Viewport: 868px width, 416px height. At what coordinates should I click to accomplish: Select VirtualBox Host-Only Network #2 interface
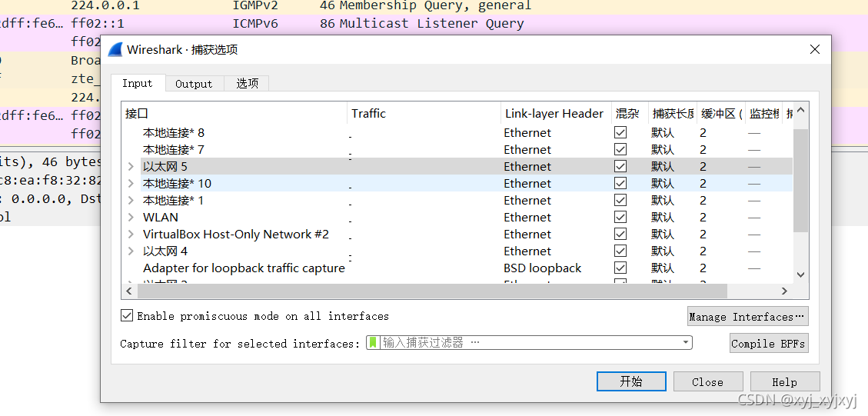(236, 235)
